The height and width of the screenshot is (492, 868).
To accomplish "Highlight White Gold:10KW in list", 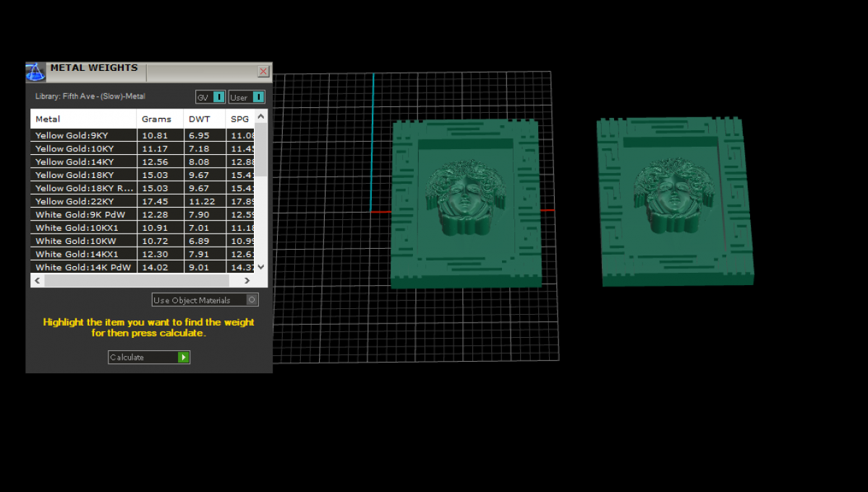I will coord(83,241).
